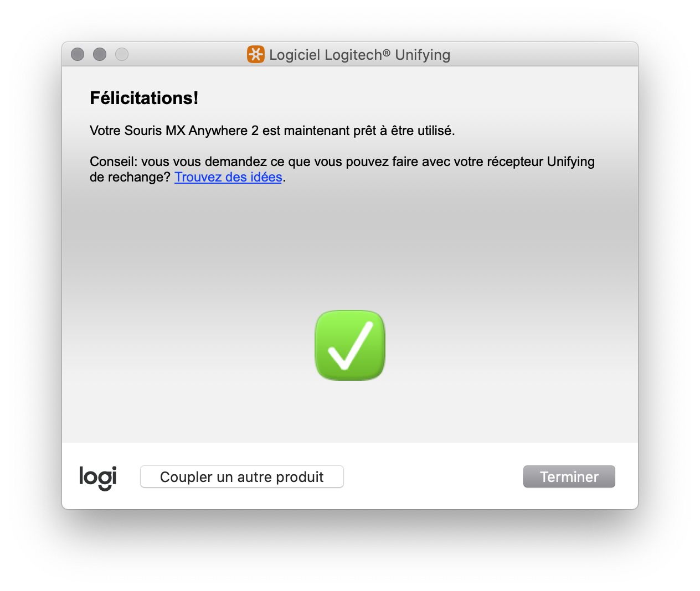This screenshot has width=700, height=591.
Task: Select the Votre Souris MX Anywhere 2 sentence
Action: (x=272, y=131)
